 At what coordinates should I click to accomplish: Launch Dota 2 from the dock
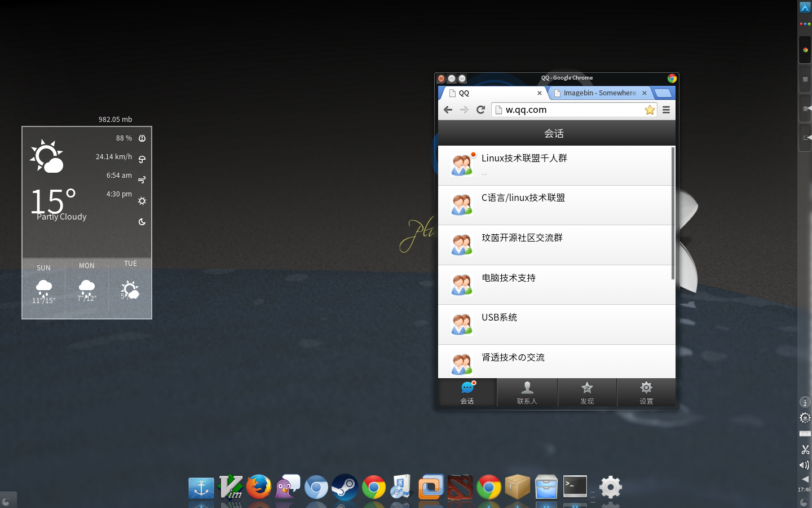point(460,488)
